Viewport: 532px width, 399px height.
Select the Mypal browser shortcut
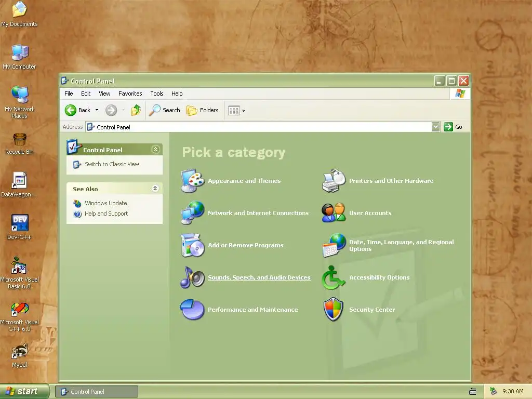(x=19, y=355)
